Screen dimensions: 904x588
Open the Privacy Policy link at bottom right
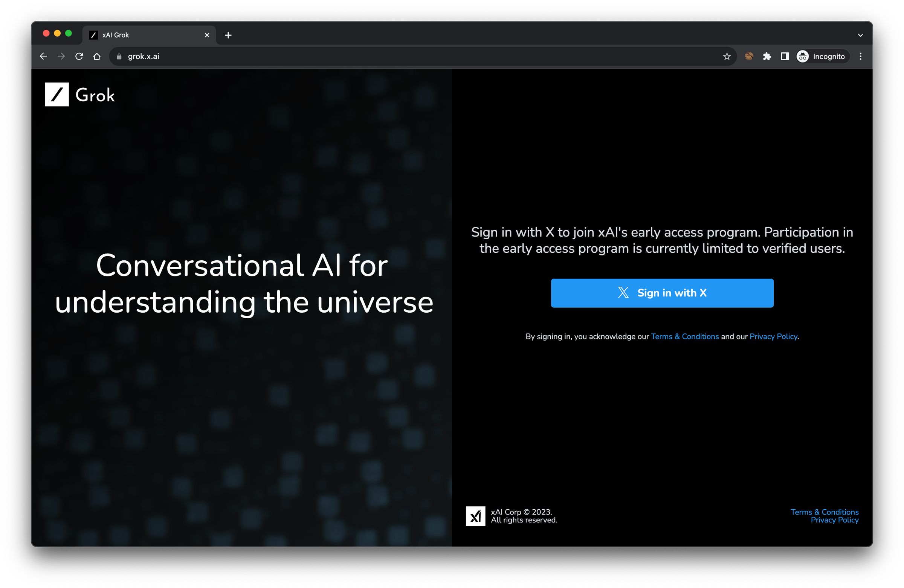click(835, 519)
